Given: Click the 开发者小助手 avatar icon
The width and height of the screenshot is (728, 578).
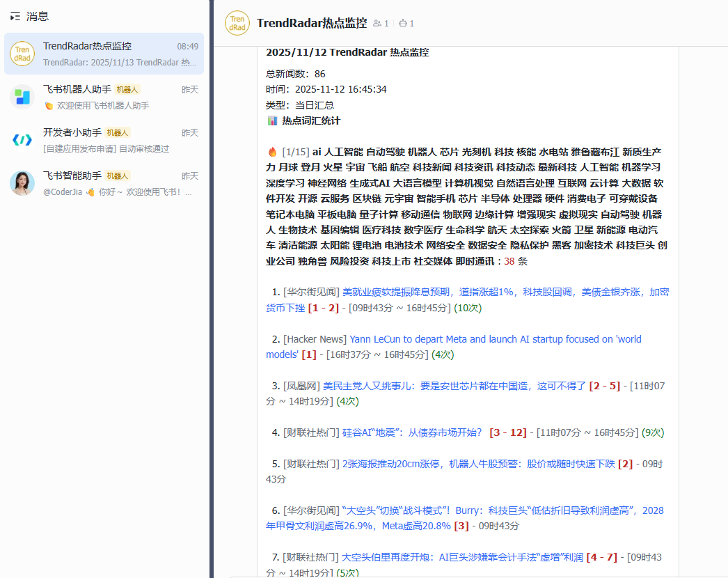Looking at the screenshot, I should coord(22,140).
